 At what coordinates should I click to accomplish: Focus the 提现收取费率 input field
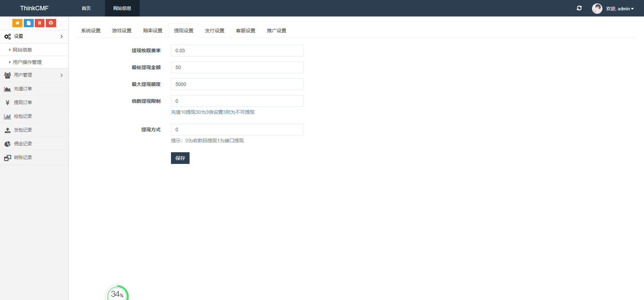(237, 51)
